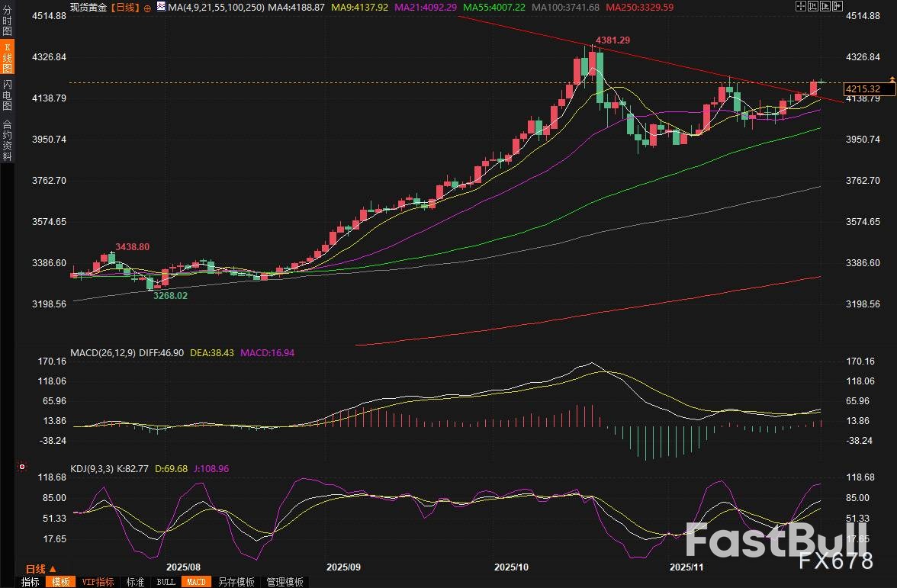Open the 【日线】 period dropdown in the chart title
The image size is (897, 588).
125,6
